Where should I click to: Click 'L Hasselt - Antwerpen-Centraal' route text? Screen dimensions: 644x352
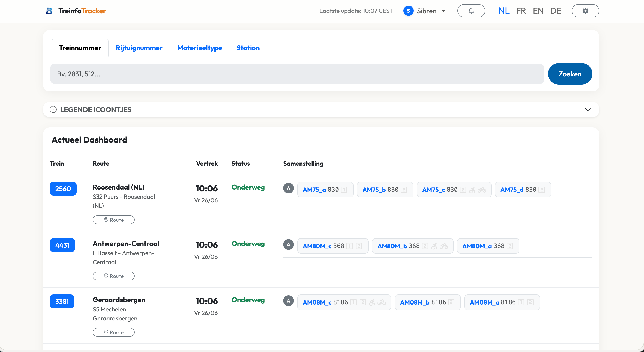click(123, 258)
